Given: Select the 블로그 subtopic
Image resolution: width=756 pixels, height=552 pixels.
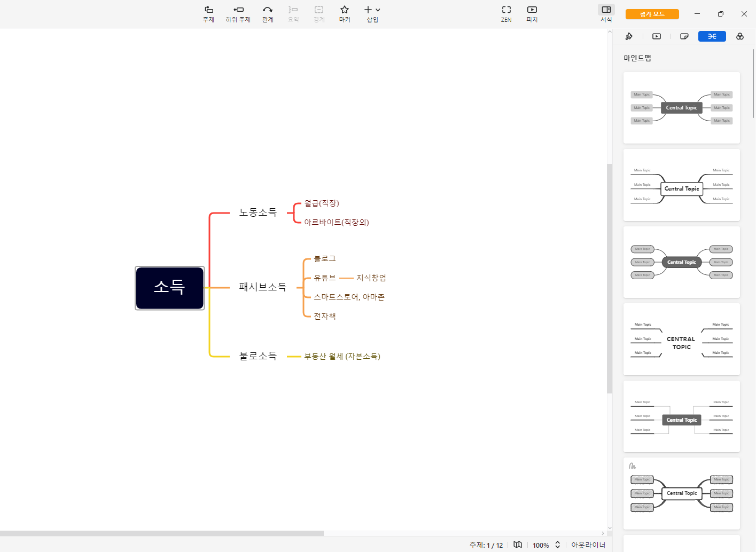Looking at the screenshot, I should [325, 259].
